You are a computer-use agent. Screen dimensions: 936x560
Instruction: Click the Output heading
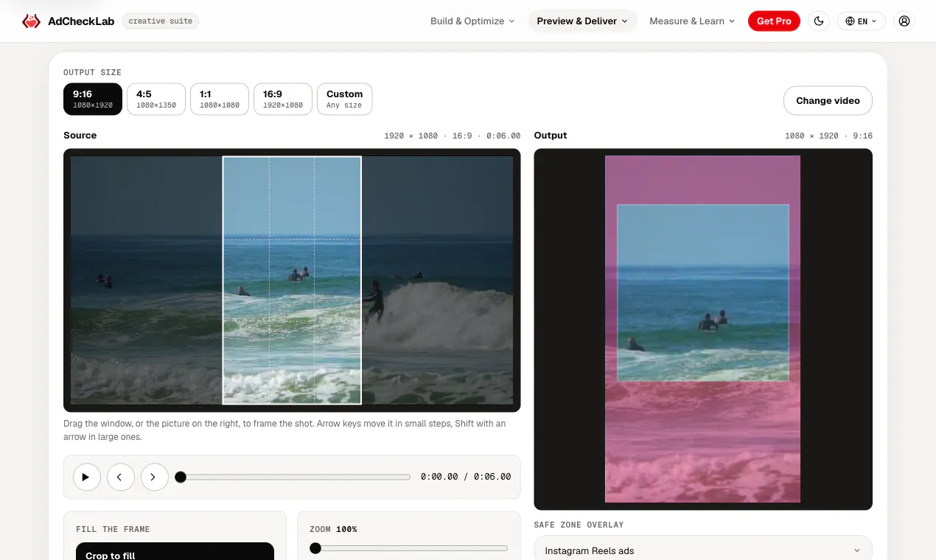pyautogui.click(x=551, y=136)
